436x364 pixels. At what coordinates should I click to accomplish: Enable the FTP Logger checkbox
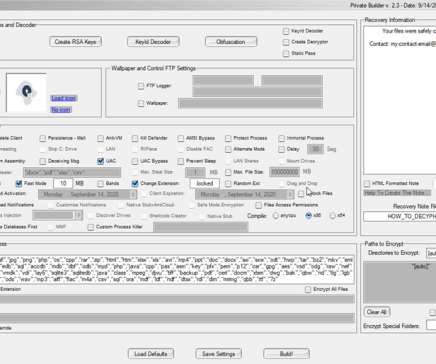(141, 86)
